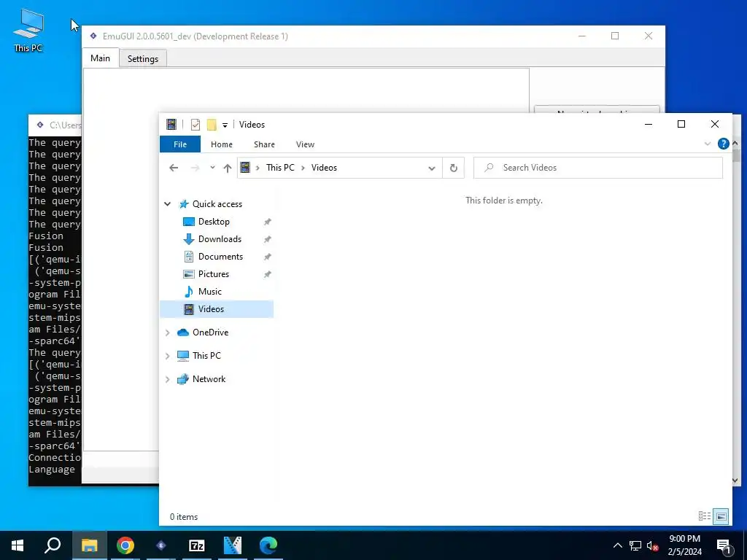Open recent locations dropdown arrow
Image resolution: width=747 pixels, height=560 pixels.
(x=212, y=168)
